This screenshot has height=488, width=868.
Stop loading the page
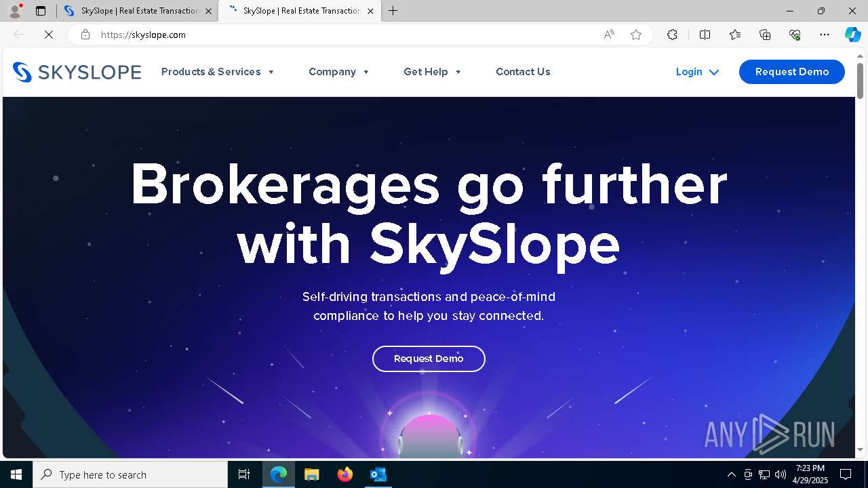click(x=49, y=35)
